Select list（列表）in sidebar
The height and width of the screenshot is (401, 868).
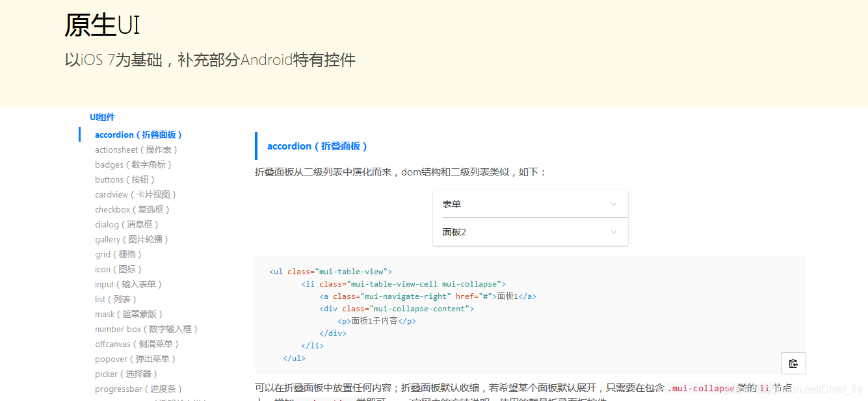coord(116,299)
